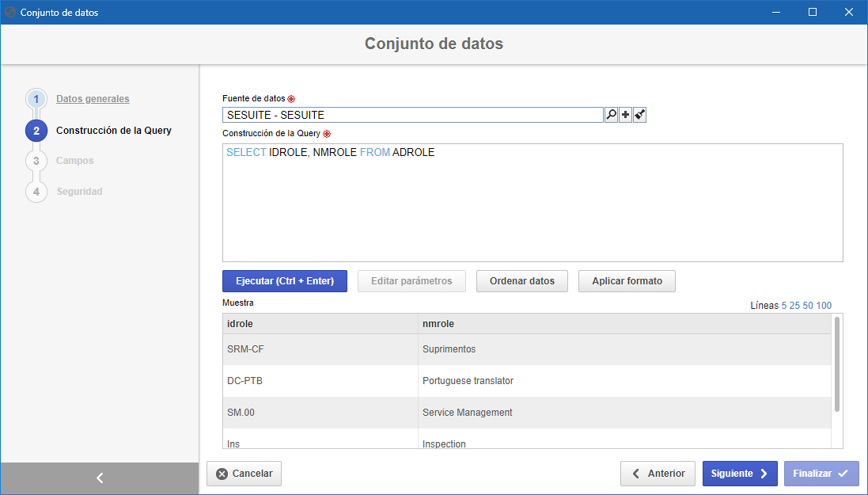Viewport: 868px width, 495px height.
Task: Select step 3 circle indicator
Action: pyautogui.click(x=36, y=161)
